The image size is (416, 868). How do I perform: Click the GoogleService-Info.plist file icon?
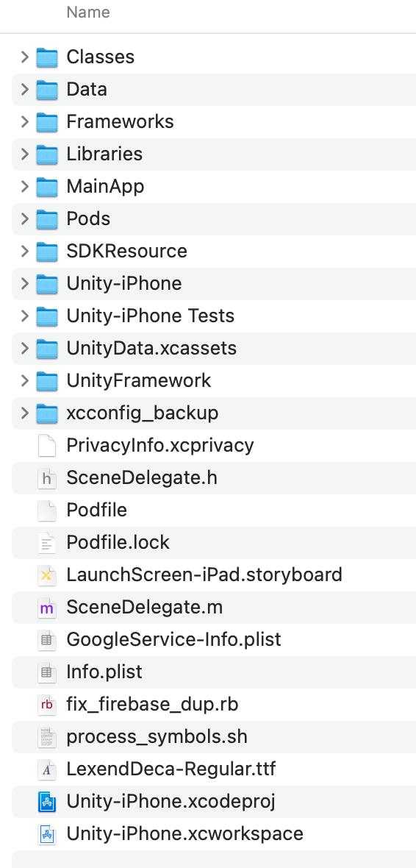point(47,640)
